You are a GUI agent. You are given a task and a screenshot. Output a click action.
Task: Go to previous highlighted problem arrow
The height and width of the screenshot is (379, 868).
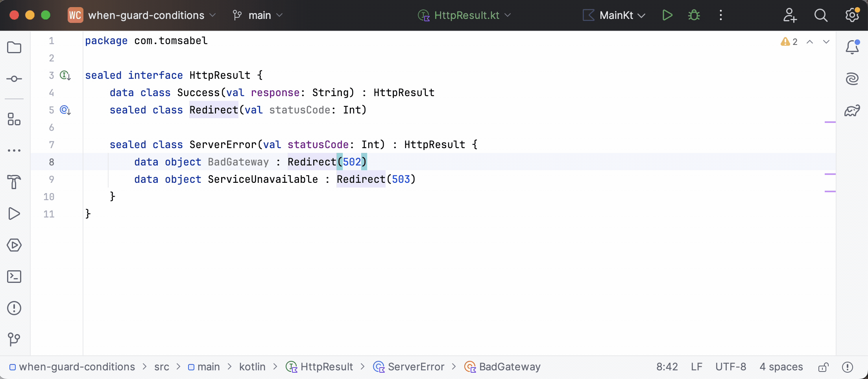(810, 42)
